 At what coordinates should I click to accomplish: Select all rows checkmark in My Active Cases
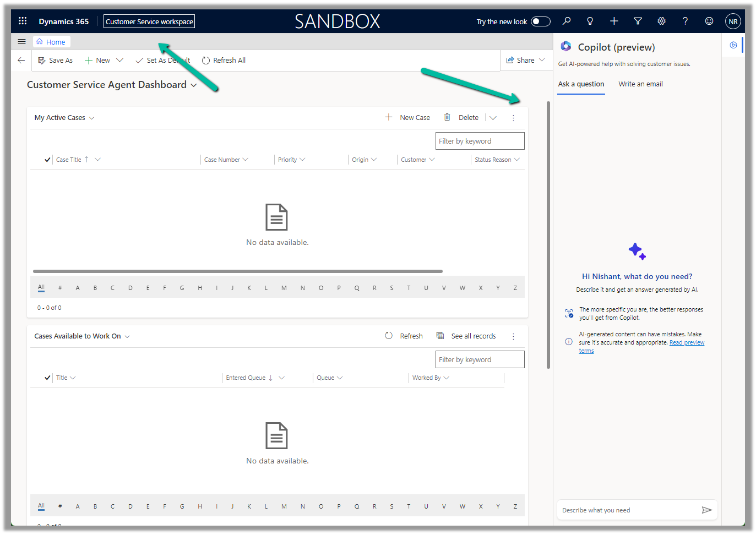pyautogui.click(x=47, y=160)
